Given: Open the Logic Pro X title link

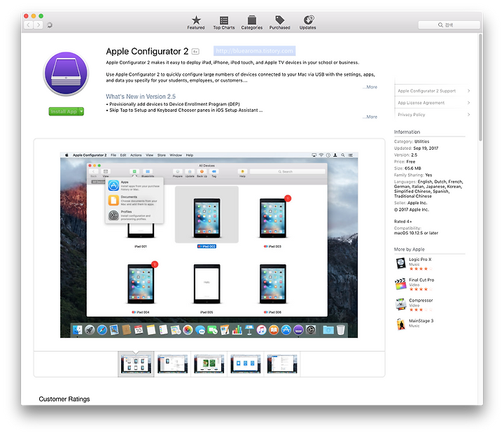Looking at the screenshot, I should point(420,259).
